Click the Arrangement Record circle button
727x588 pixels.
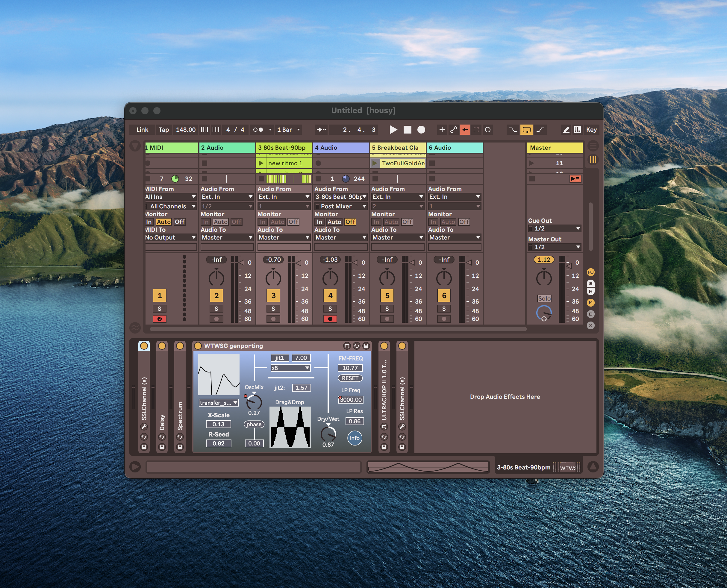pyautogui.click(x=421, y=129)
